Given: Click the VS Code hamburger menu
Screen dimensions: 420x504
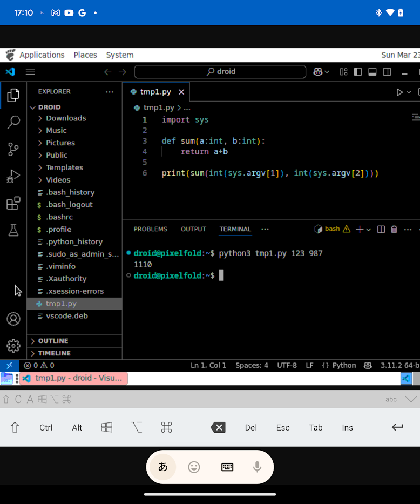Looking at the screenshot, I should coord(30,72).
